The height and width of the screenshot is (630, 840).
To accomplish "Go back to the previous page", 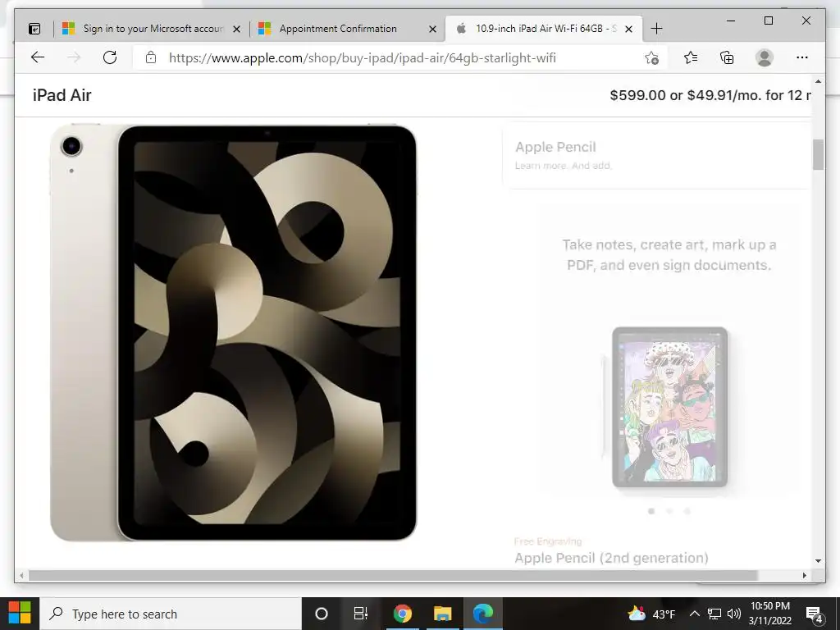I will (38, 57).
